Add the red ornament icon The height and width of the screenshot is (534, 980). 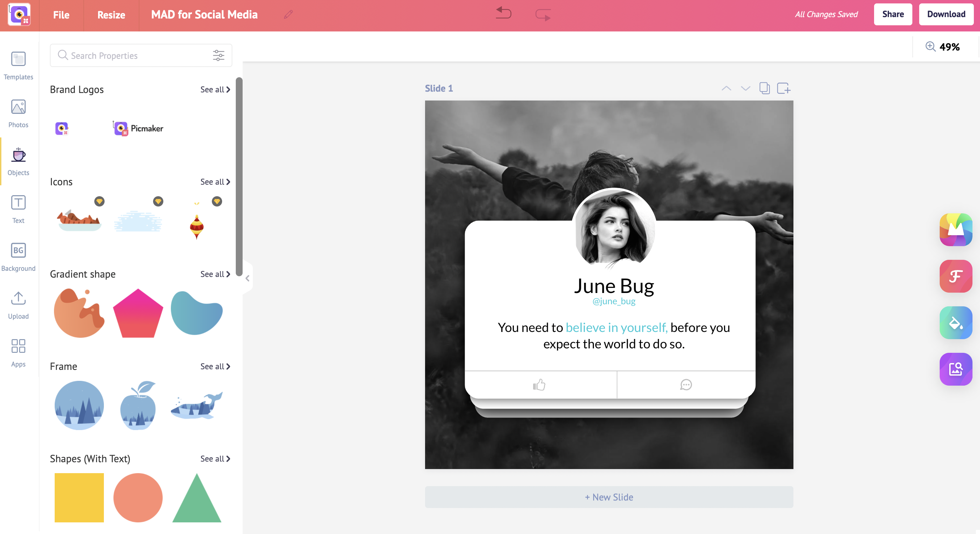pyautogui.click(x=197, y=222)
